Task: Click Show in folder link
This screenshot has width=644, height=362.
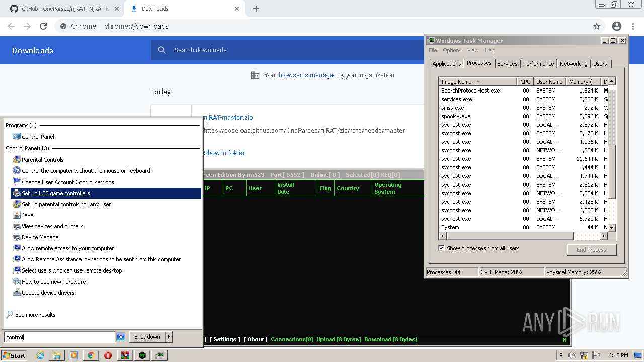Action: (x=224, y=153)
